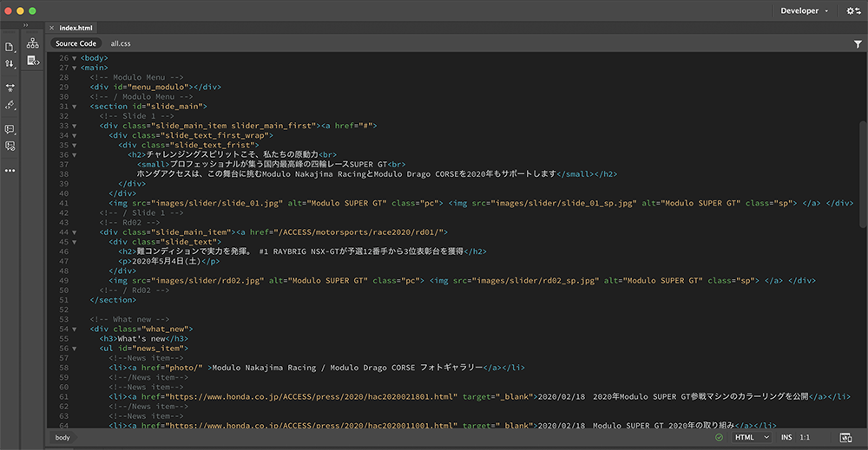Click the "photo/" href value on line 58
This screenshot has height=450, width=868.
click(x=186, y=368)
